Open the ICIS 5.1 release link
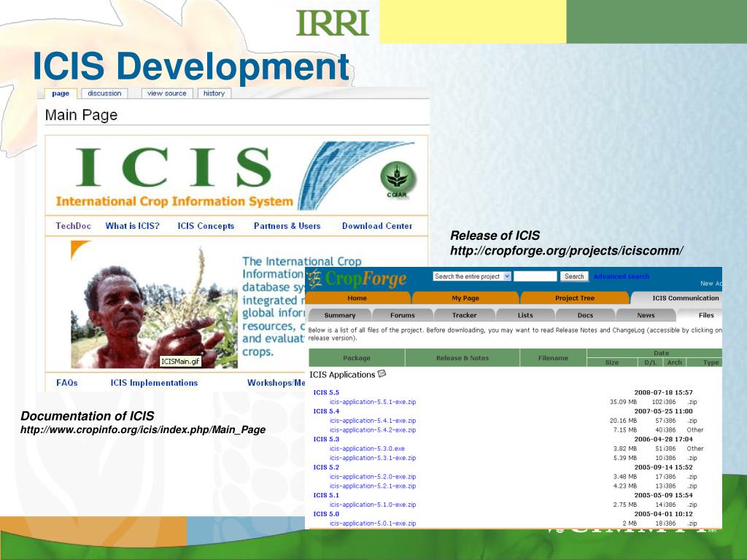The image size is (747, 560). [x=326, y=495]
